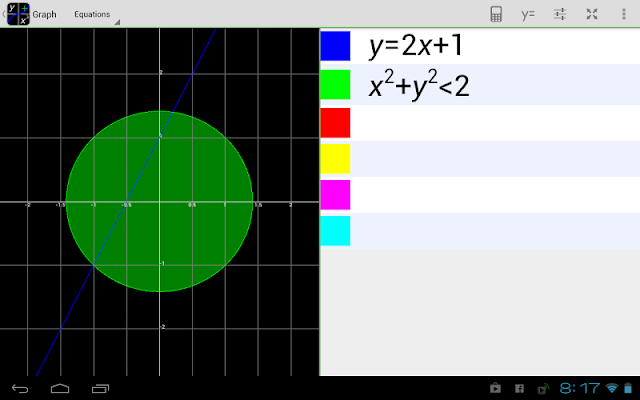Open the Facebook notification icon

(x=519, y=389)
